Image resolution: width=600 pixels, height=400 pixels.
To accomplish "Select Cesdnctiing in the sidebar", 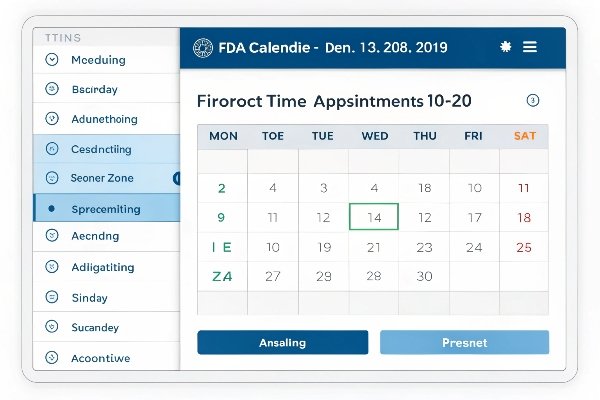I will 106,149.
